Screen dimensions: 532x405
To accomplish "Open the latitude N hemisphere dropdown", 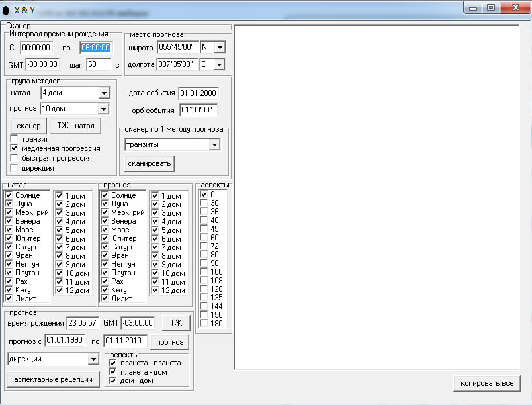I will [219, 47].
